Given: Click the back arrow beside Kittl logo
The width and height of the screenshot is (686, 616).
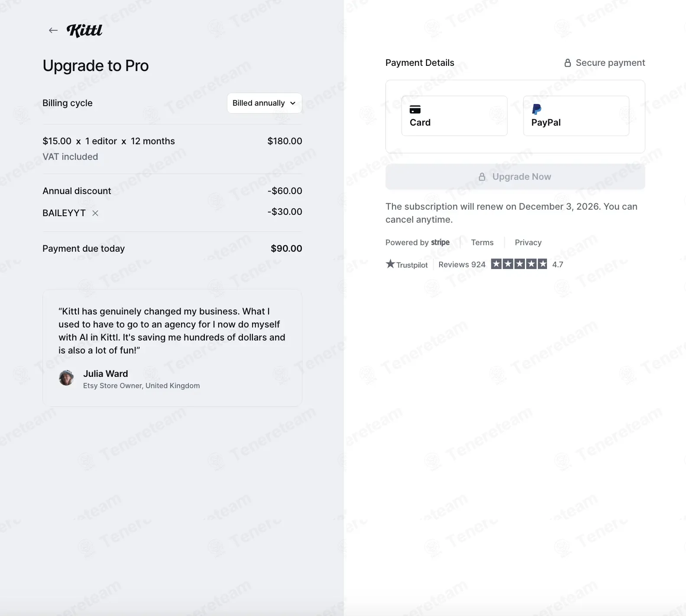Looking at the screenshot, I should coord(53,30).
